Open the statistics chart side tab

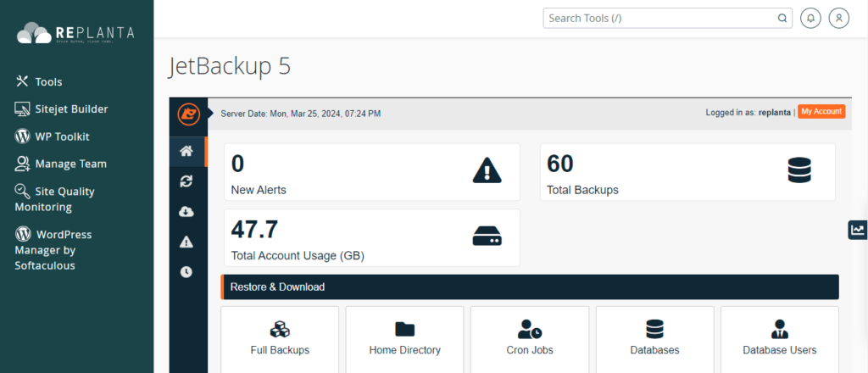pos(858,229)
